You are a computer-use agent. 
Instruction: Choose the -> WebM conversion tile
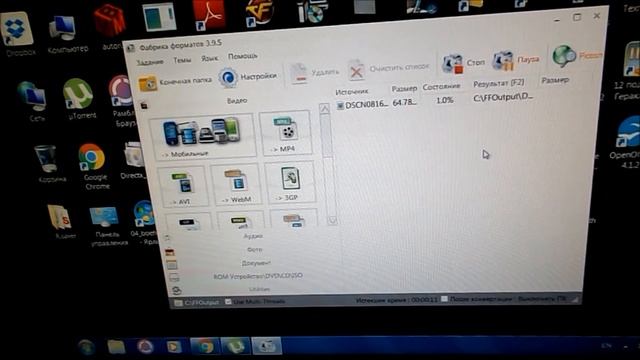pyautogui.click(x=236, y=183)
